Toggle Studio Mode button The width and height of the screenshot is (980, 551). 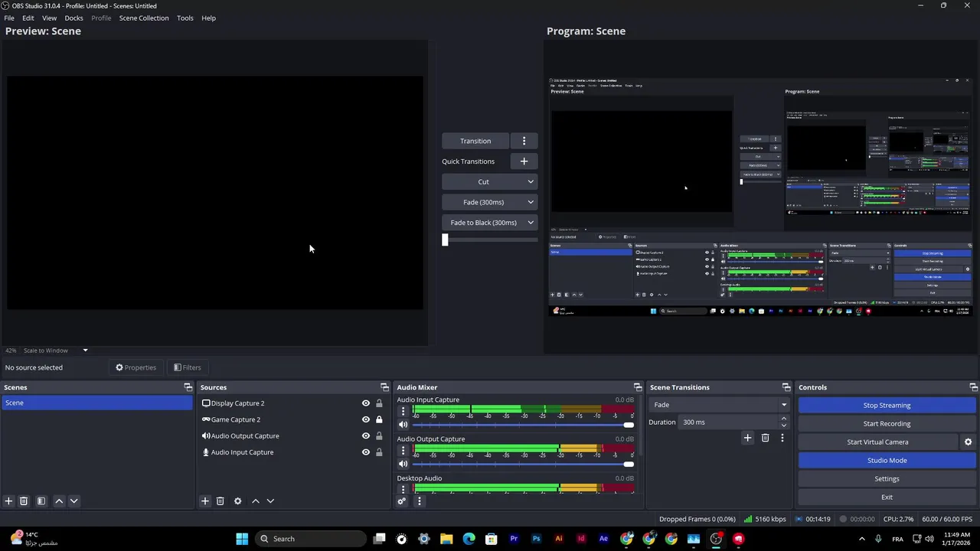(x=887, y=460)
